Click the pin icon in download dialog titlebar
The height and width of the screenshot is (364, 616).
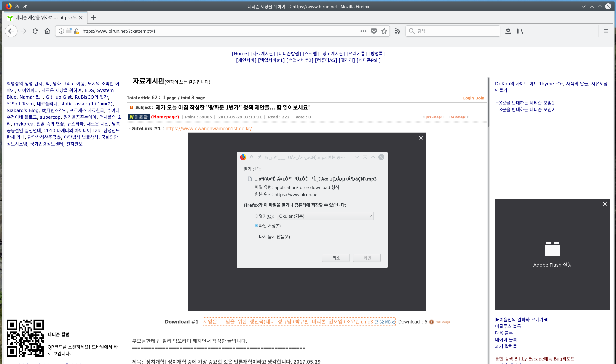[x=259, y=157]
